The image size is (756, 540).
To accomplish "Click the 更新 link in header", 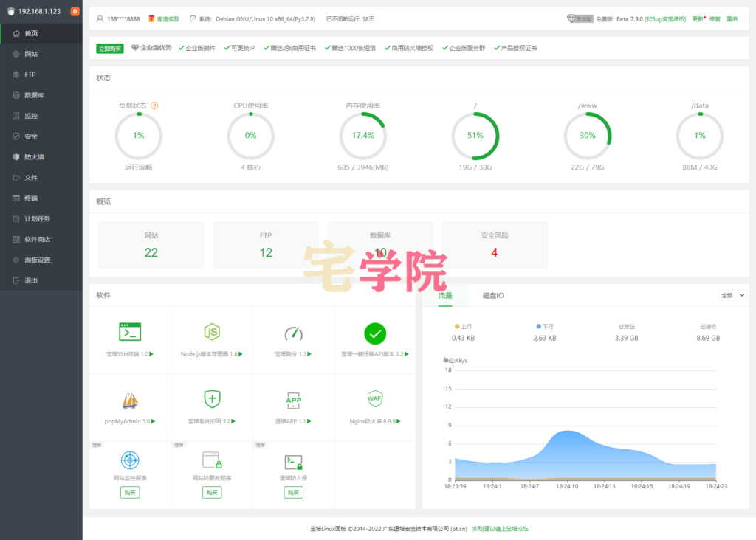I will (698, 18).
